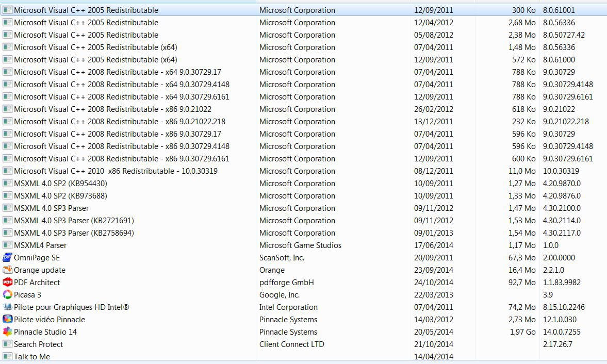
Task: Click the Pilote vidéo Pinnacle icon
Action: tap(7, 319)
